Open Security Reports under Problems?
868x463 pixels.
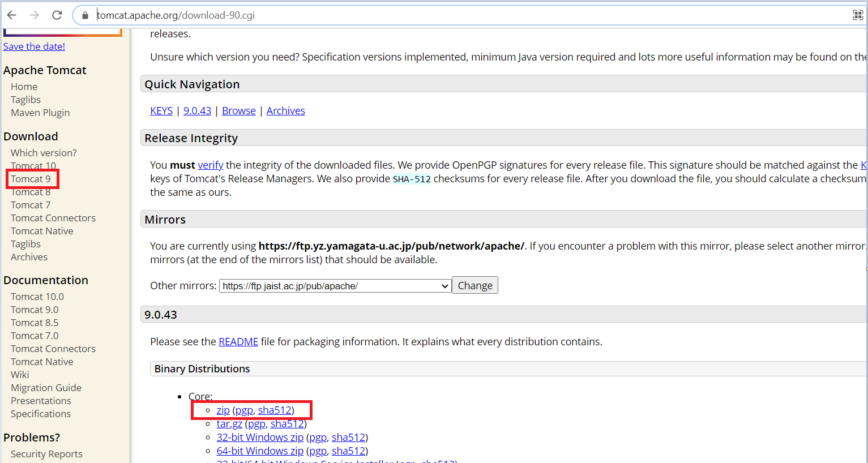[x=46, y=454]
